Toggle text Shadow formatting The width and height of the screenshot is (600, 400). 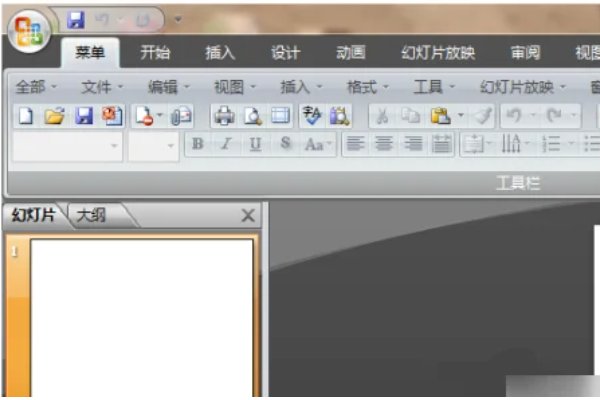(285, 144)
